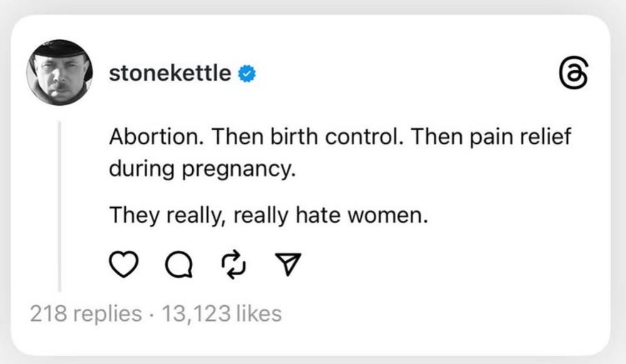Open replies via the comment bubble icon

tap(180, 265)
